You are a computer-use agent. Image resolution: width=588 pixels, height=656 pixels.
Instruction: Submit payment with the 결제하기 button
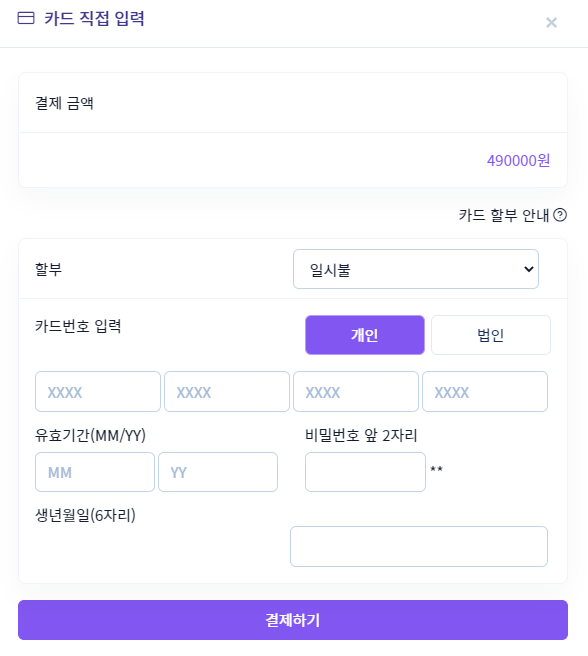[293, 620]
